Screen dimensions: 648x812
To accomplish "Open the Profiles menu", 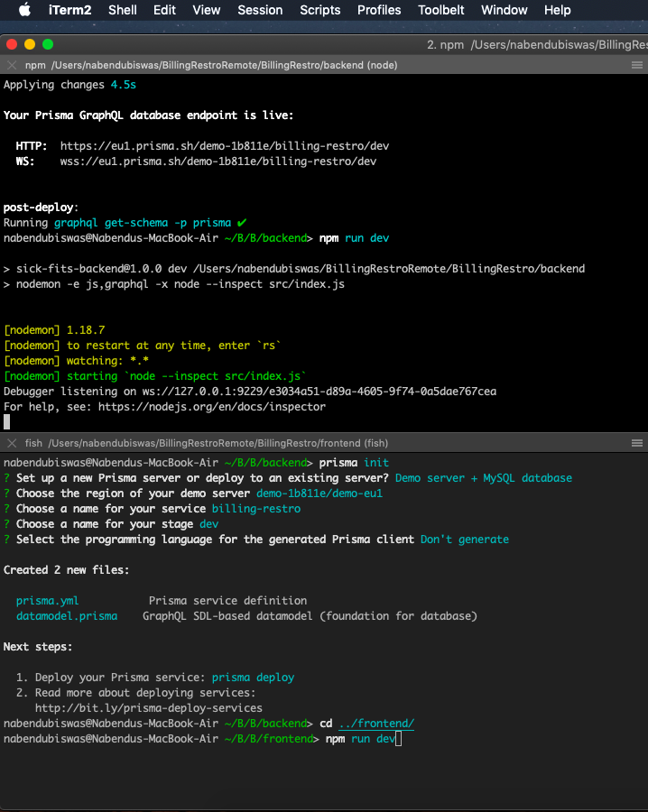I will (379, 10).
